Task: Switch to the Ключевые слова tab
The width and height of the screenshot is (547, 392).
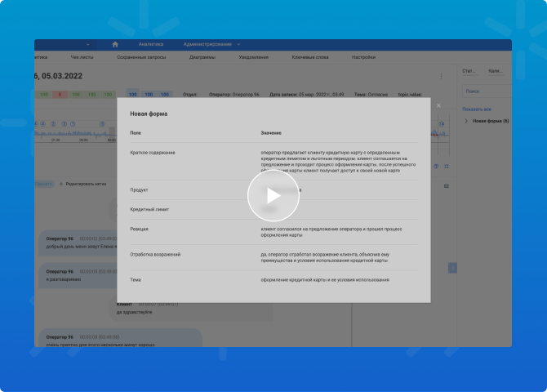Action: 310,58
